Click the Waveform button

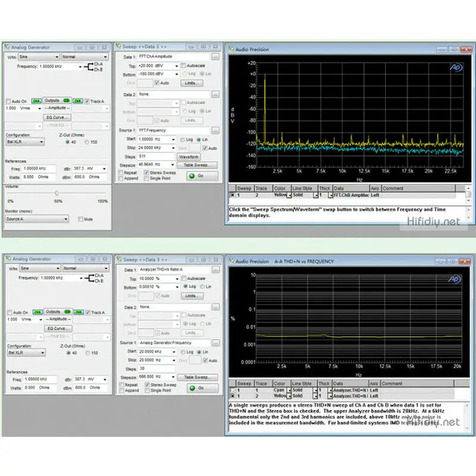tap(189, 157)
